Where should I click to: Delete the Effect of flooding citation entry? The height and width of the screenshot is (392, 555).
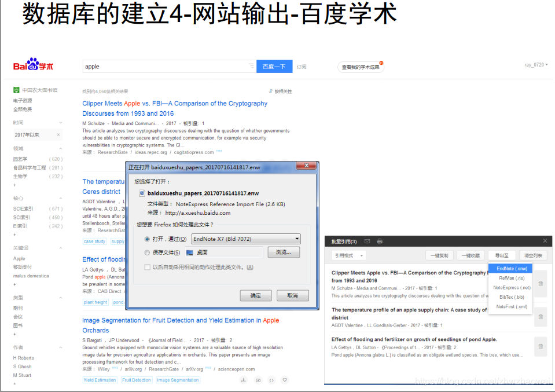541,347
